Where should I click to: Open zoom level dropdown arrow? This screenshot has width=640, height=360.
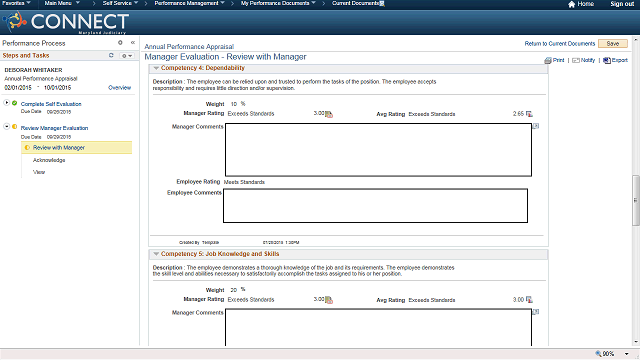coord(627,354)
